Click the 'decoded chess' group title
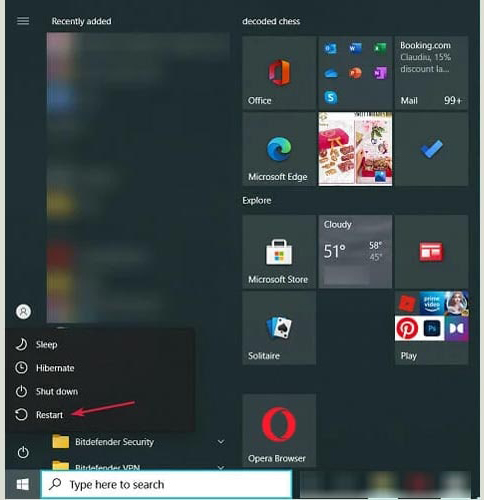Image resolution: width=484 pixels, height=500 pixels. tap(271, 21)
